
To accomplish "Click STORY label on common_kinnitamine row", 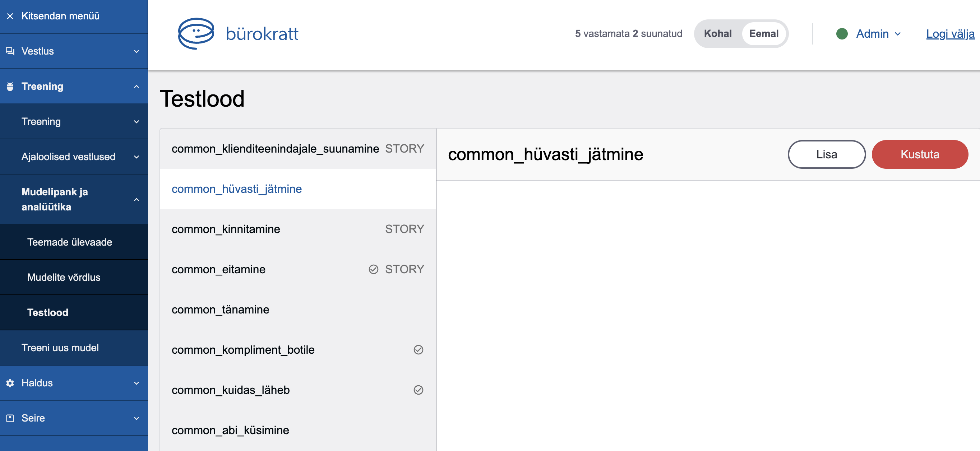I will 405,229.
